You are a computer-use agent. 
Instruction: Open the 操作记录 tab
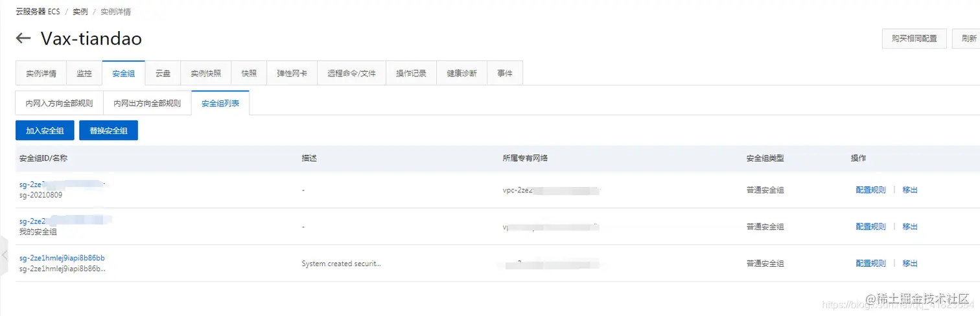click(411, 73)
